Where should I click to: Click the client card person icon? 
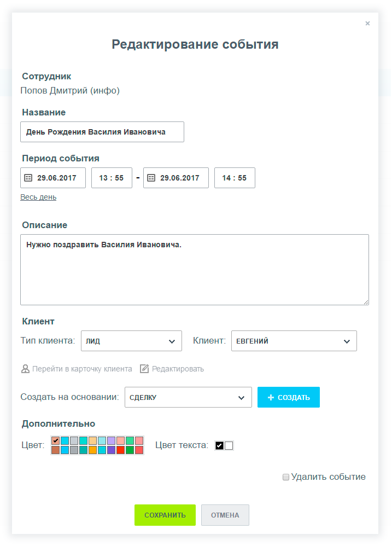(25, 369)
